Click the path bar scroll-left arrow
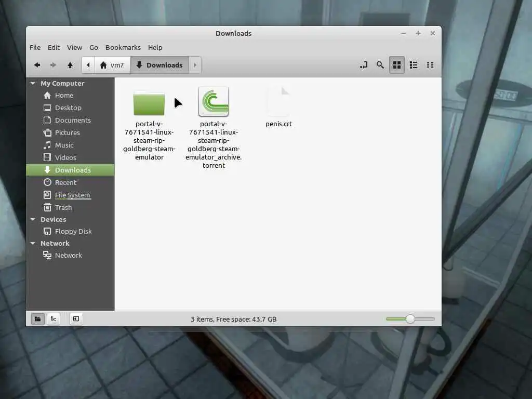532x399 pixels. [x=88, y=65]
